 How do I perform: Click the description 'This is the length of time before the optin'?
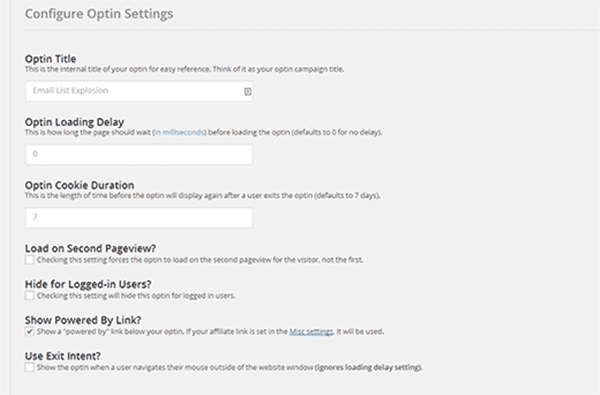[202, 196]
